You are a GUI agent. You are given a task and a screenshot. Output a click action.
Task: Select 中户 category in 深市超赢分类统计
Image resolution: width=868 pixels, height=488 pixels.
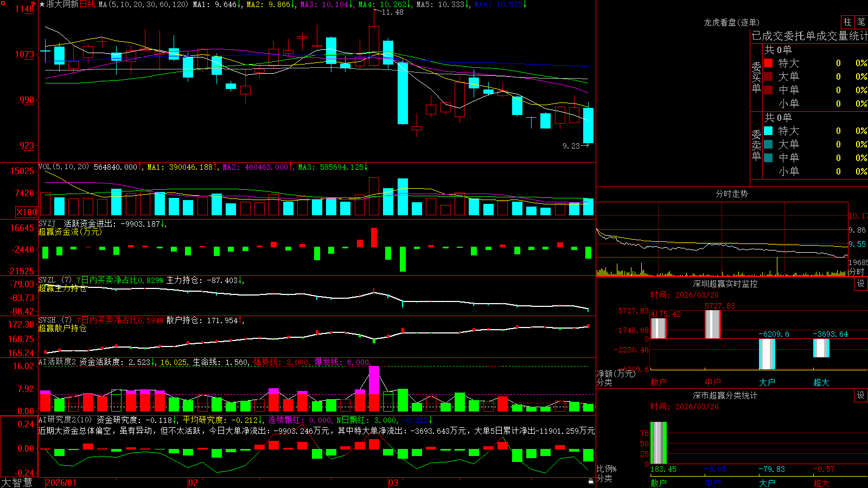713,483
